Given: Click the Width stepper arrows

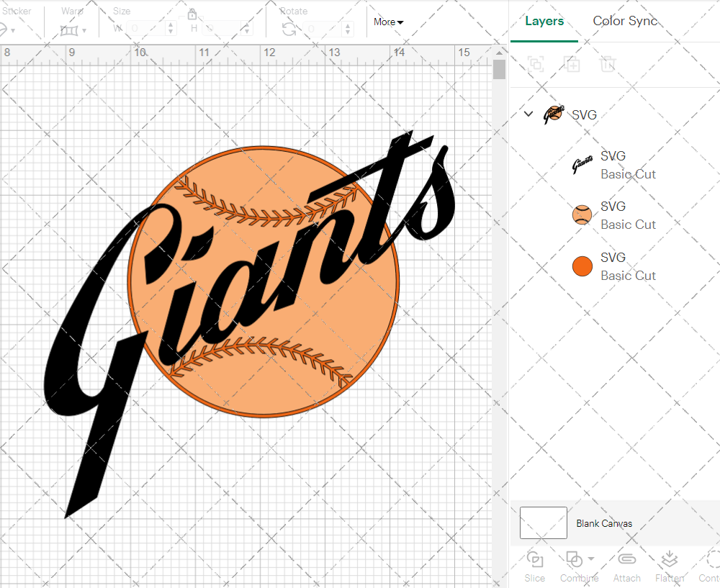Looking at the screenshot, I should click(171, 29).
